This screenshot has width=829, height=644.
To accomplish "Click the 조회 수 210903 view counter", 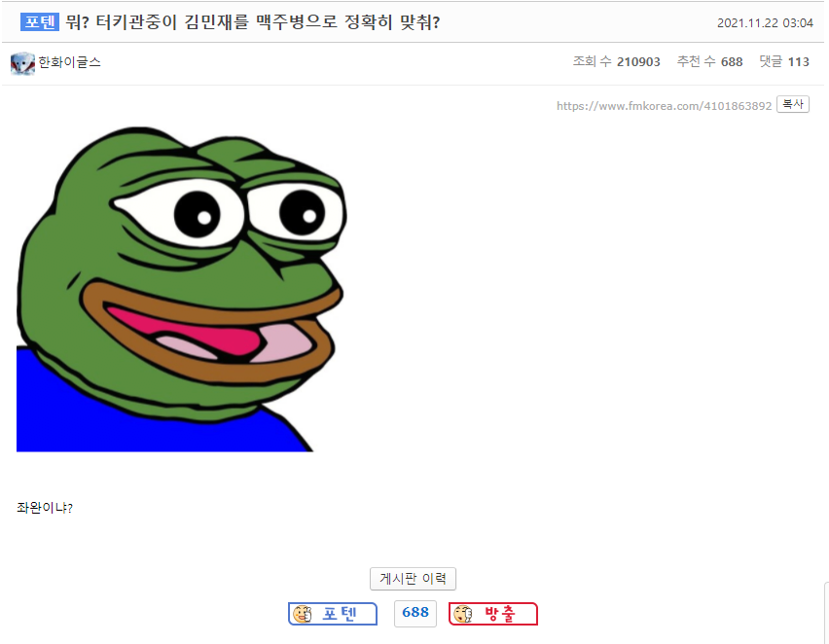I will click(617, 61).
